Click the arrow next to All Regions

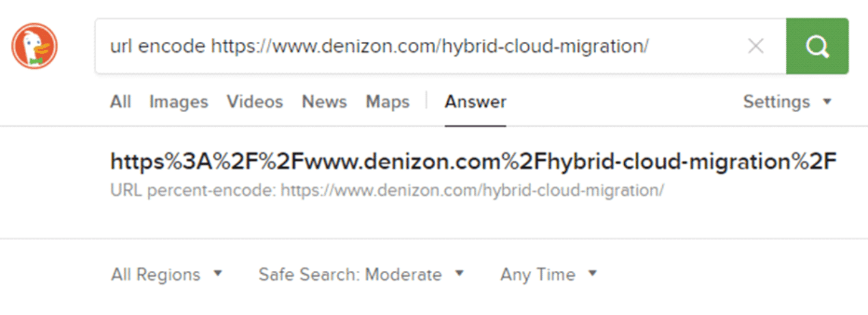[218, 274]
